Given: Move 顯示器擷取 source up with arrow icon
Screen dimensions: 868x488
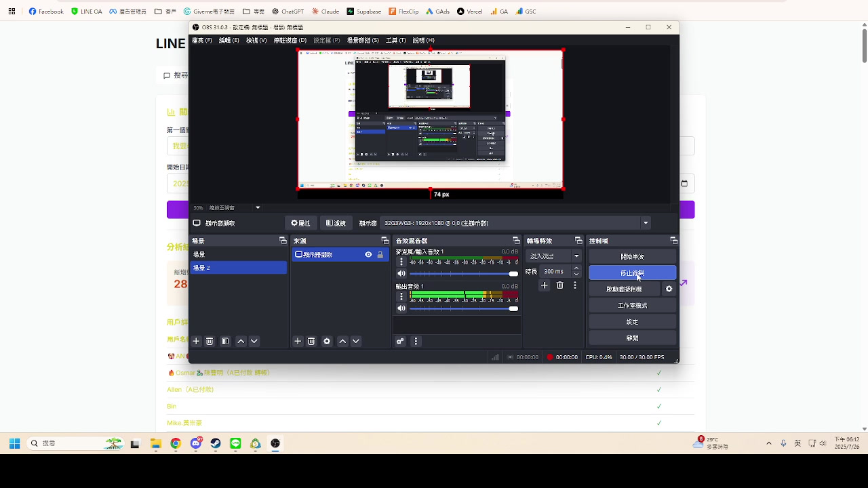Looking at the screenshot, I should 342,341.
